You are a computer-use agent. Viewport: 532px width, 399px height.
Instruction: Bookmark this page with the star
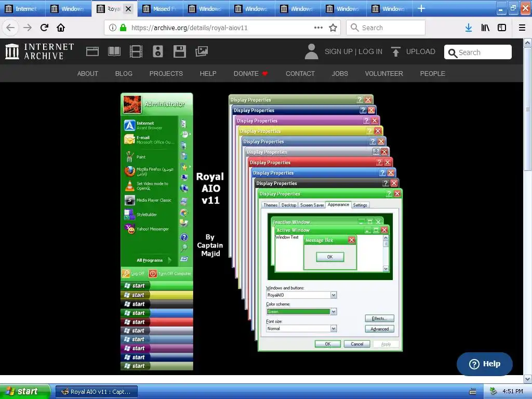[x=333, y=28]
